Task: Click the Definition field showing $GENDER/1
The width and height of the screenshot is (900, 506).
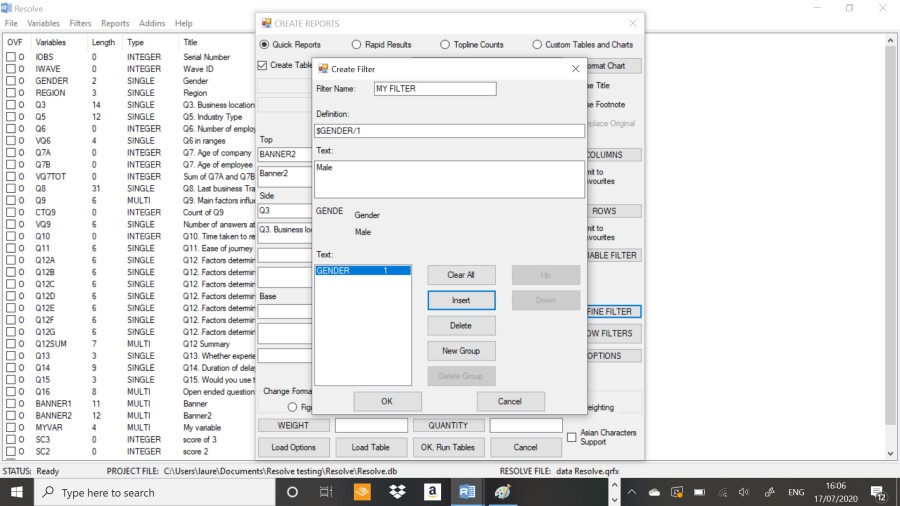Action: (x=449, y=131)
